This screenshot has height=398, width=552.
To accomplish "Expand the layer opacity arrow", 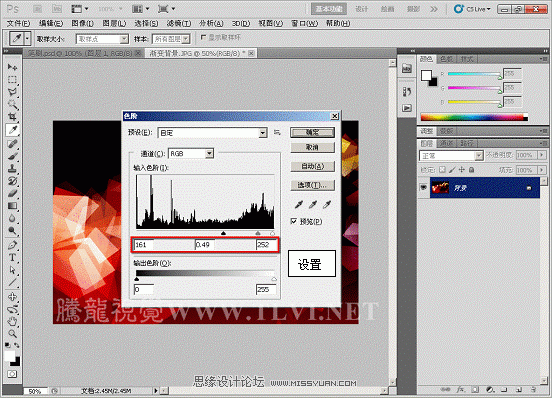I will coord(542,155).
